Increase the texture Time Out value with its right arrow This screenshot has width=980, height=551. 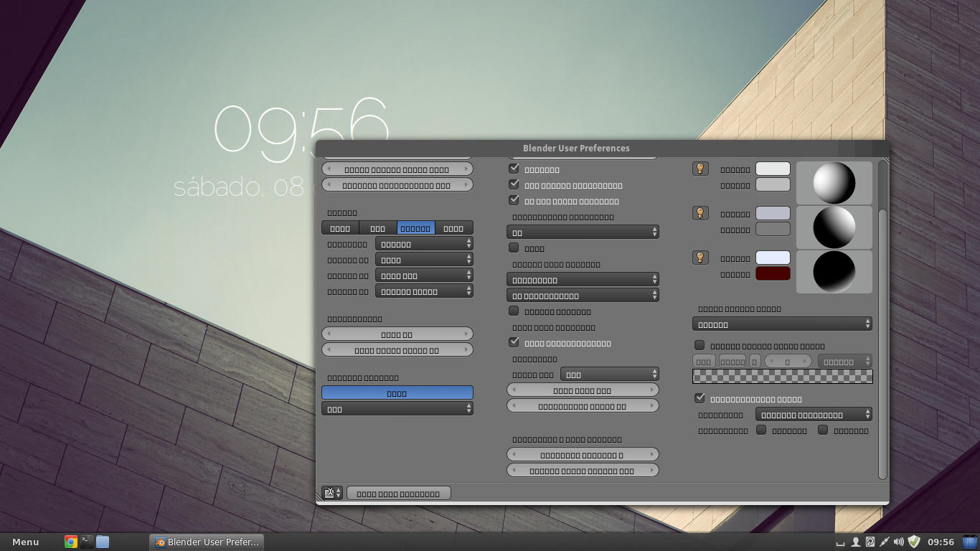[x=652, y=390]
